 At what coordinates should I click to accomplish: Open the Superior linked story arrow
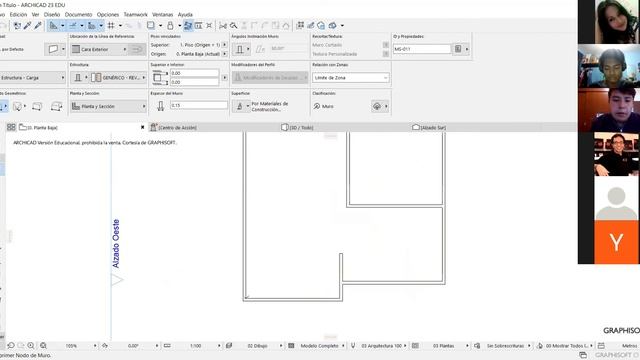[x=224, y=44]
